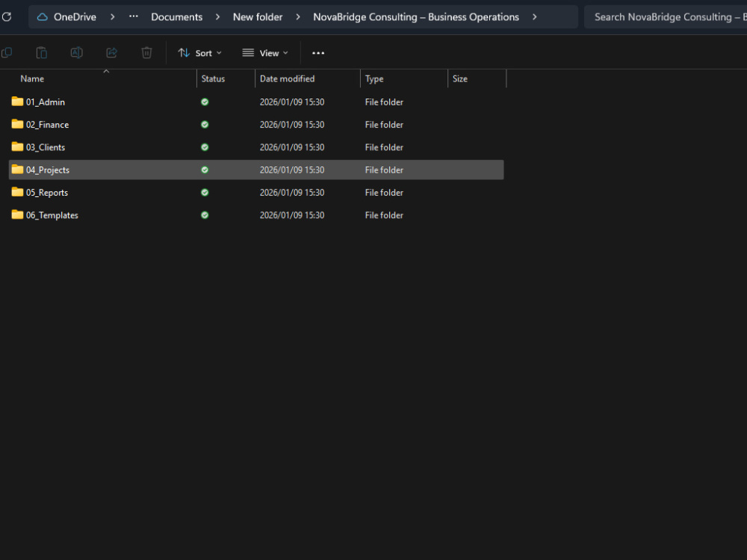Click the Rename toolbar icon

tap(77, 53)
